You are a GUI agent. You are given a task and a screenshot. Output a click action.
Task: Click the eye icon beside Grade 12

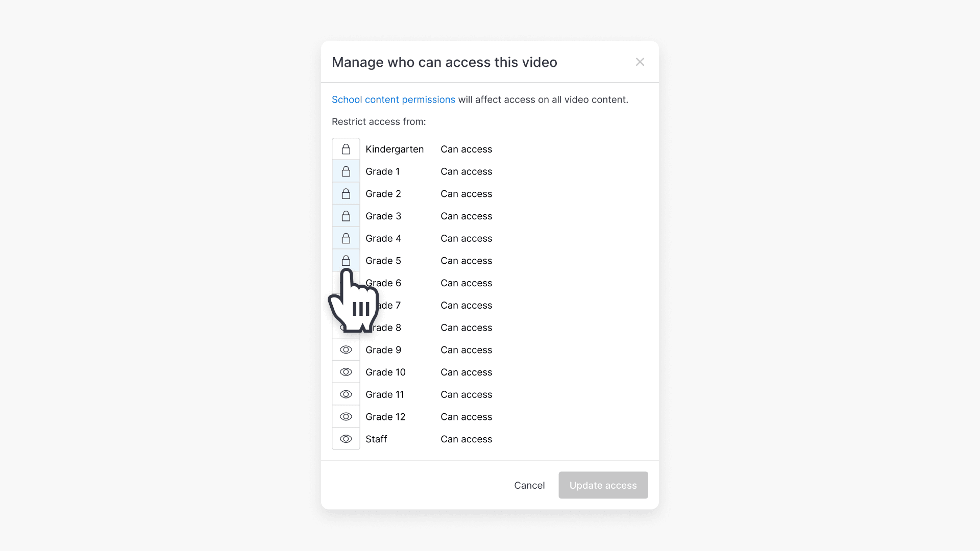346,416
